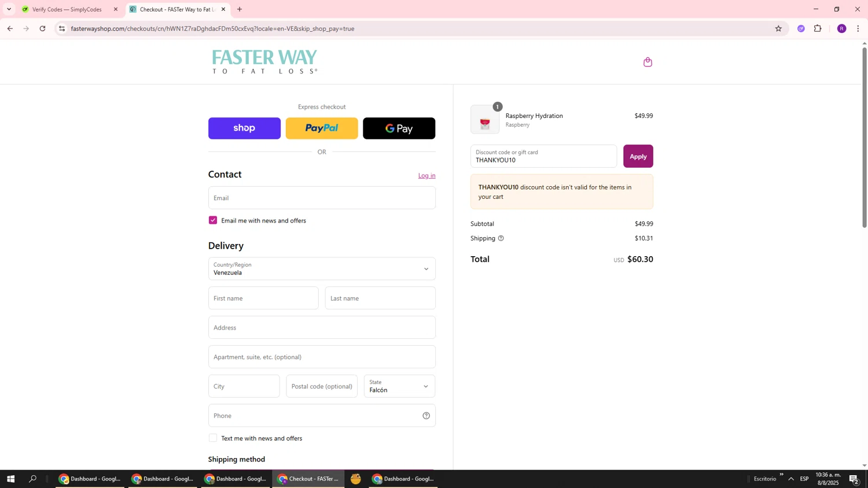Open the State dropdown showing Falcón
868x488 pixels.
(x=399, y=386)
